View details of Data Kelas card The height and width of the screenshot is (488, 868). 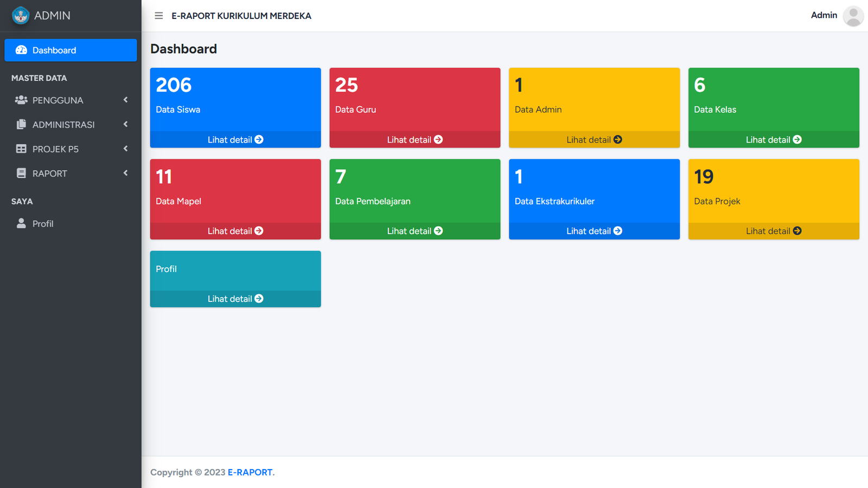773,140
